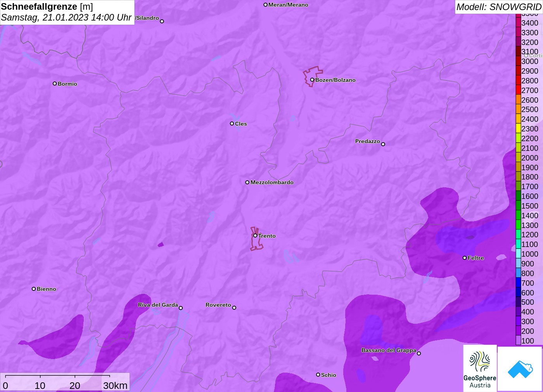This screenshot has width=543, height=392.
Task: Click the Bormio label text
Action: pos(67,84)
